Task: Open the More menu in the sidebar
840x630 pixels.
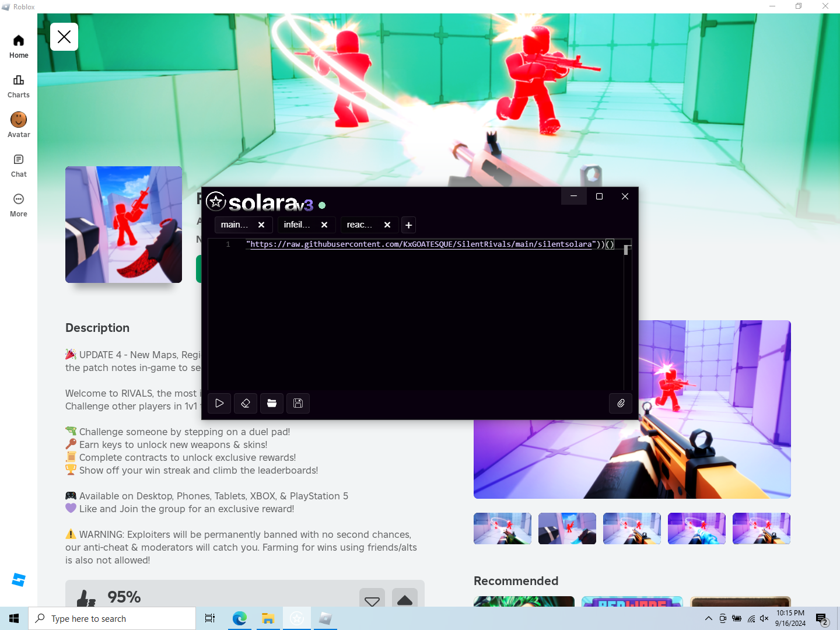Action: click(19, 205)
